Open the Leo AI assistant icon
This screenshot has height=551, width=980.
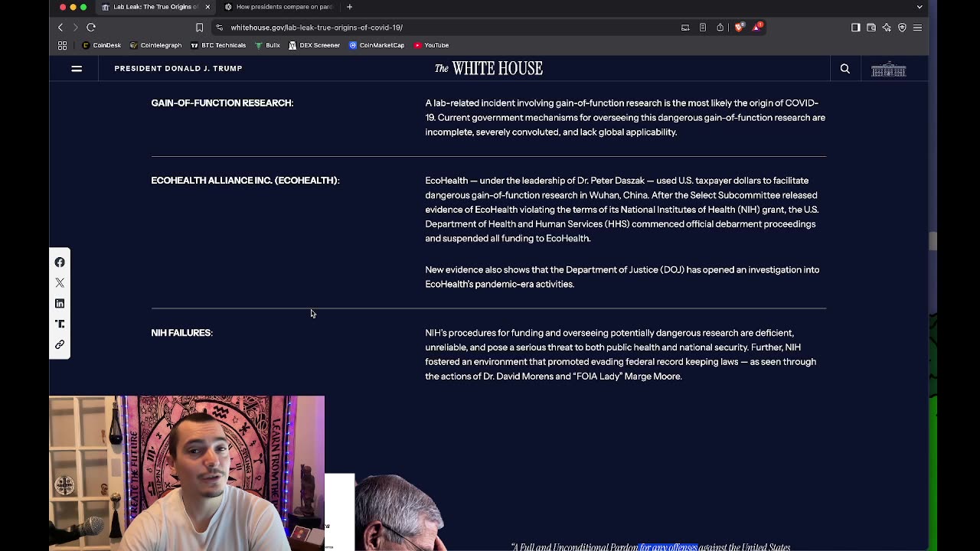[887, 28]
